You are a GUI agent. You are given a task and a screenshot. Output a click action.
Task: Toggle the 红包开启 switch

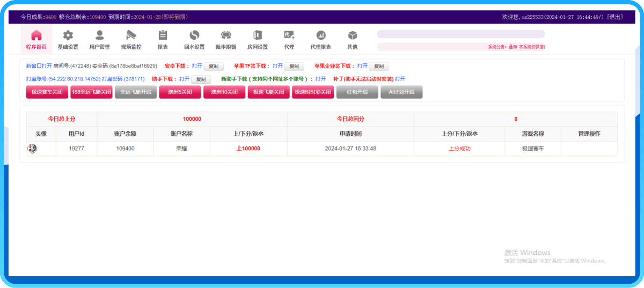coord(357,92)
